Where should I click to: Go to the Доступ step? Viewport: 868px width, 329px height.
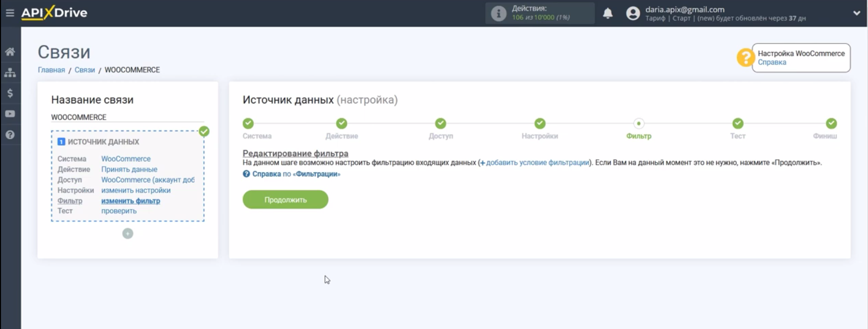(441, 123)
